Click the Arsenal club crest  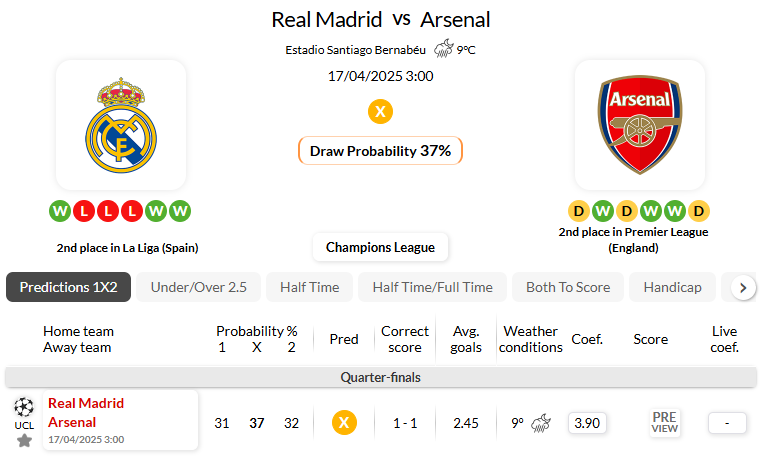tap(639, 124)
